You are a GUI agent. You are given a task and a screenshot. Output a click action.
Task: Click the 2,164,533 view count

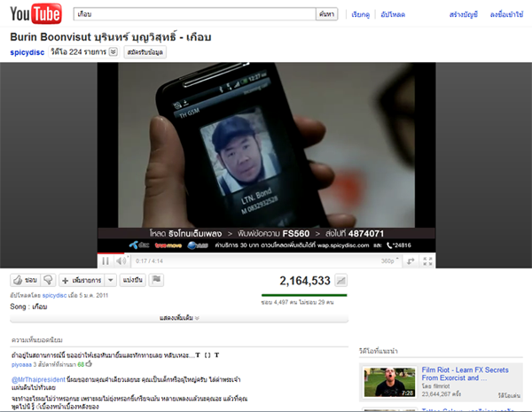(x=305, y=281)
